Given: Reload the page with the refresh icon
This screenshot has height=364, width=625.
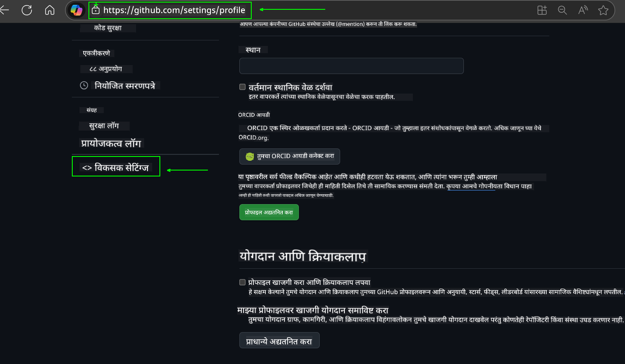Looking at the screenshot, I should pyautogui.click(x=27, y=10).
